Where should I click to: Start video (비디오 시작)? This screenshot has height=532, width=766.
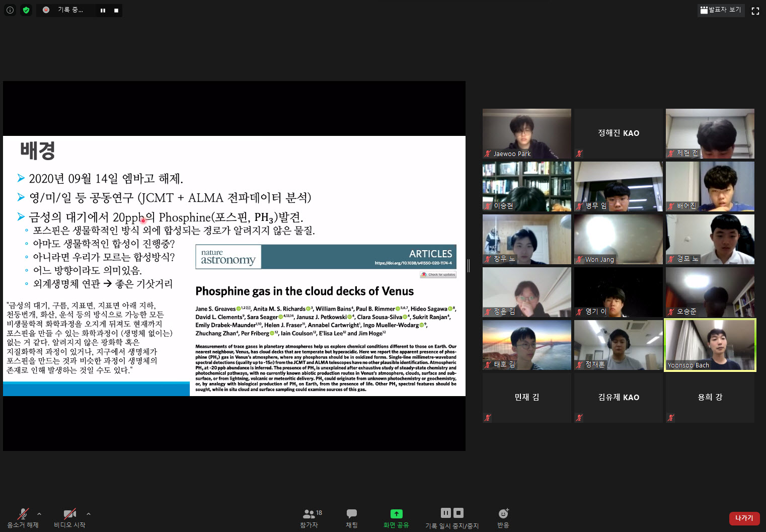[69, 517]
